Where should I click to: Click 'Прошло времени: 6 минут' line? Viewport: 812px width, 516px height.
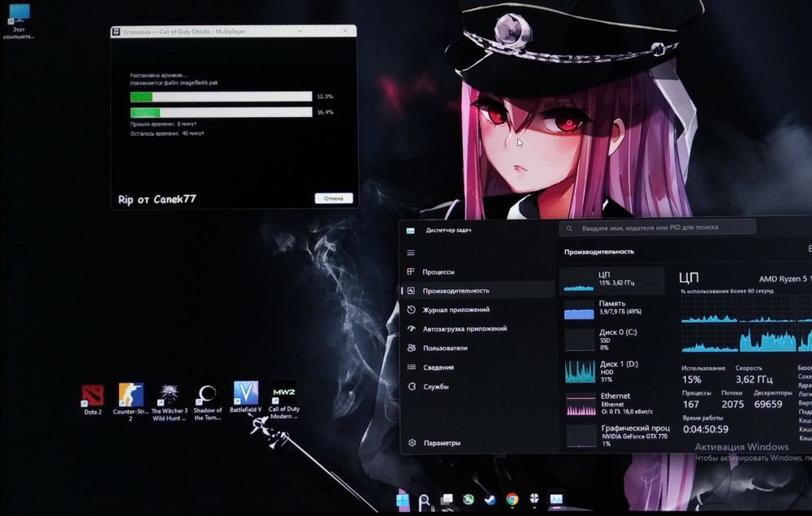click(163, 124)
